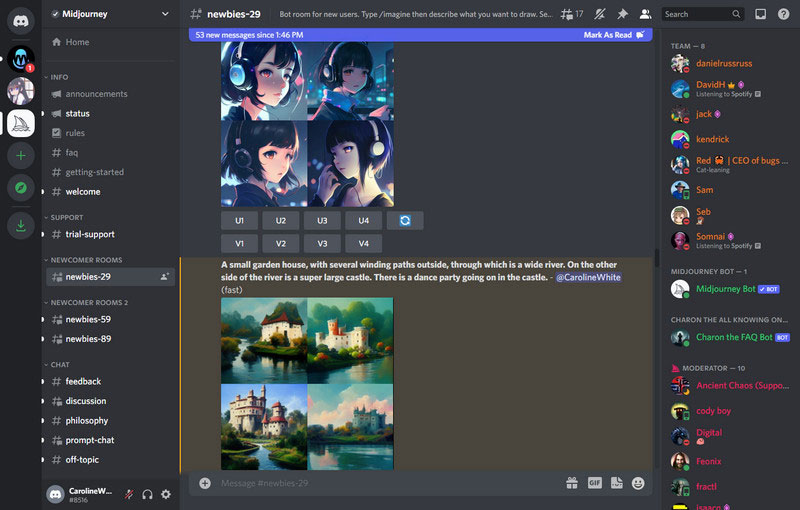The width and height of the screenshot is (800, 510).
Task: Open user settings gear
Action: 166,494
